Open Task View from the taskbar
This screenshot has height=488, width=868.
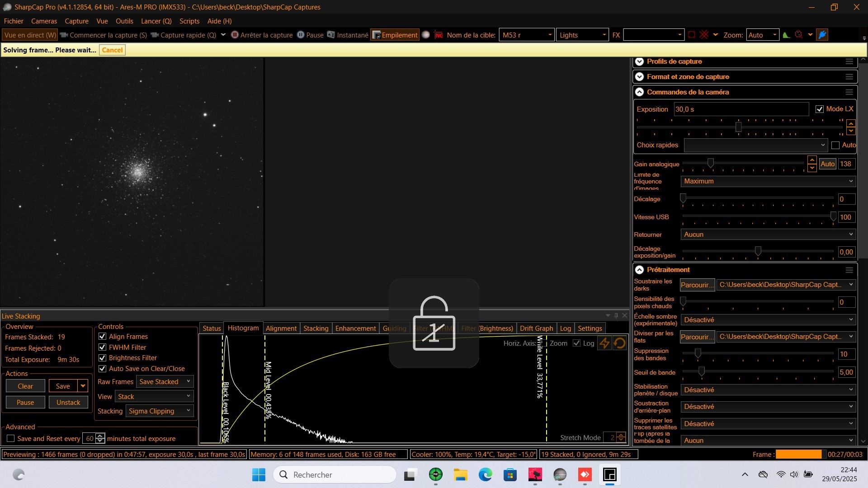click(x=410, y=474)
